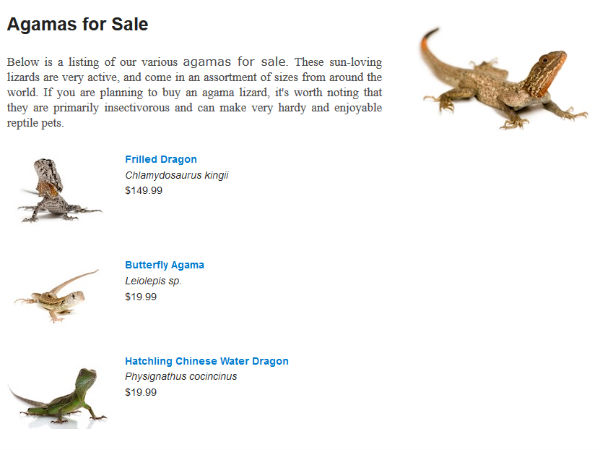Click the $19.99 price under Butterfly Agama
The image size is (600, 450).
(141, 296)
